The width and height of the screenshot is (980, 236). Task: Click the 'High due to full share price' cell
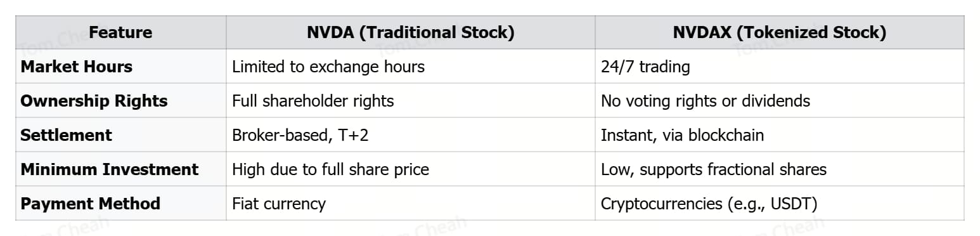[x=411, y=169]
